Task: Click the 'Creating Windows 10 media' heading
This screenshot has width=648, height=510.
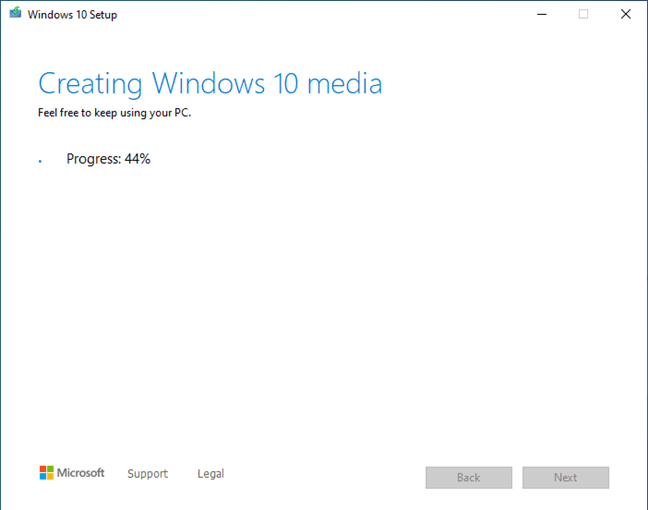Action: pyautogui.click(x=210, y=84)
